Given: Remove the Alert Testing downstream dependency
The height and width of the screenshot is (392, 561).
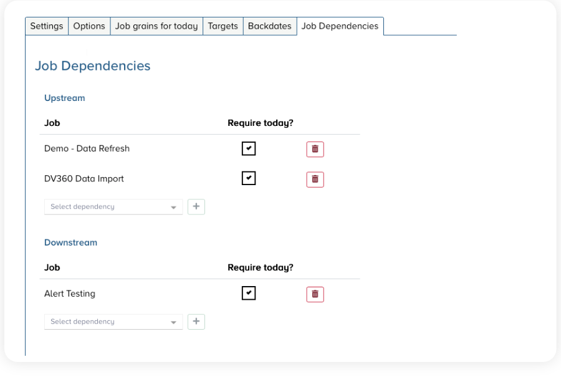Looking at the screenshot, I should (315, 294).
